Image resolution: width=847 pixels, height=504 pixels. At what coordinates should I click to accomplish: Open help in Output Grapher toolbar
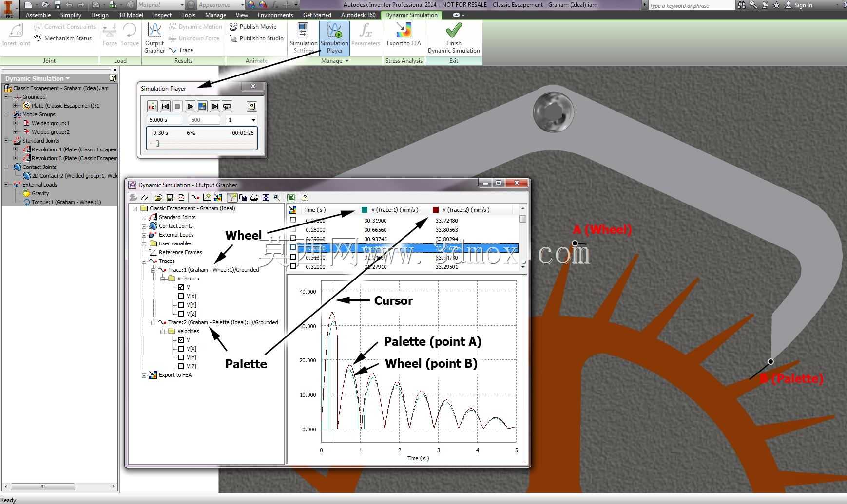[x=305, y=198]
